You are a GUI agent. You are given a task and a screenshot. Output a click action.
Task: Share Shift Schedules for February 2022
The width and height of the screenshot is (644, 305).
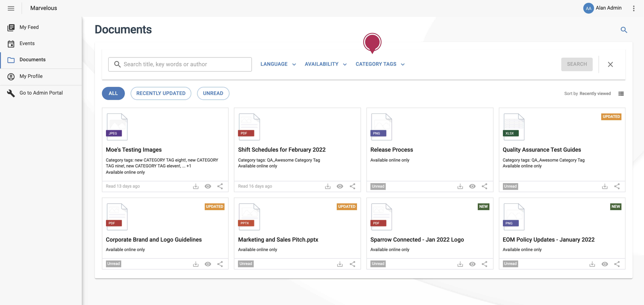tap(352, 186)
